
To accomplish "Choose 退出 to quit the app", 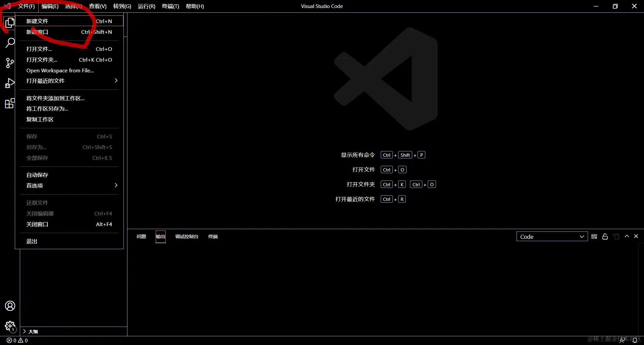I will click(x=69, y=241).
